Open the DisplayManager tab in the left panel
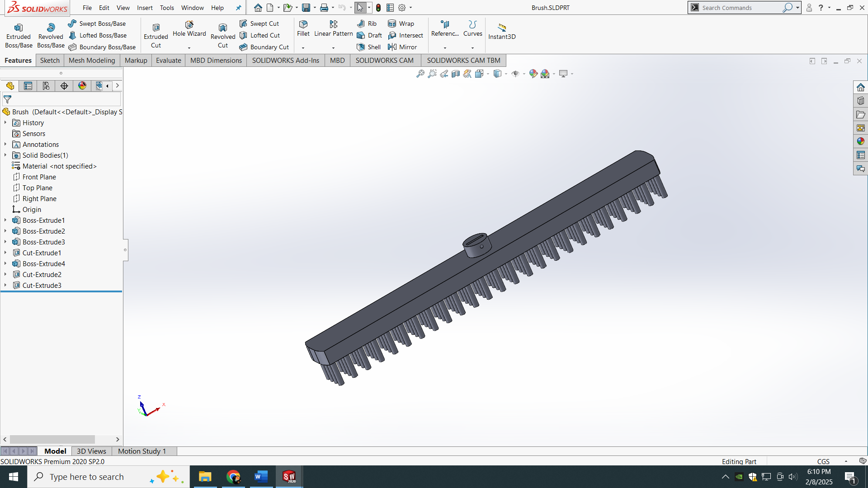The image size is (868, 488). pyautogui.click(x=82, y=86)
